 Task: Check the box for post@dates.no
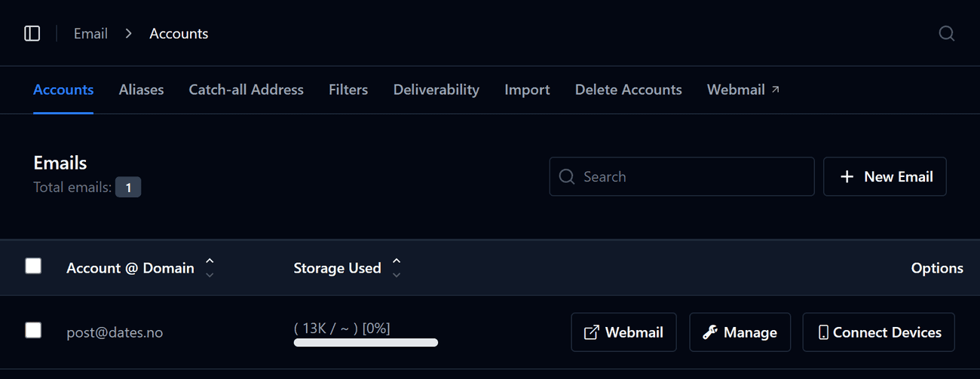click(33, 330)
